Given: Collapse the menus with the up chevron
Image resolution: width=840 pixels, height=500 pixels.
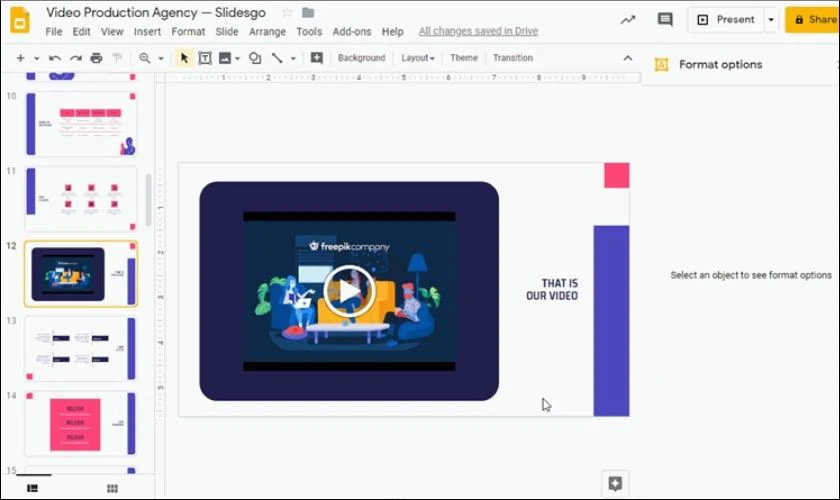Looking at the screenshot, I should [628, 58].
